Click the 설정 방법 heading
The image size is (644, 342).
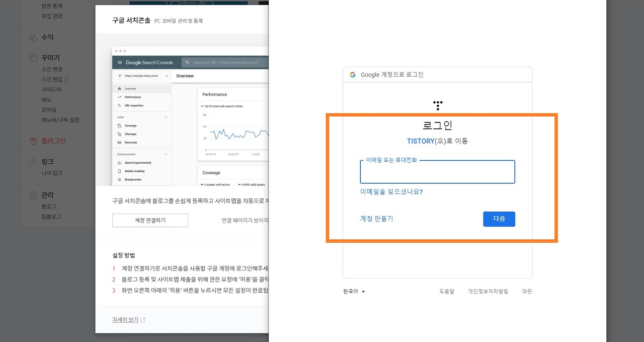pyautogui.click(x=124, y=255)
